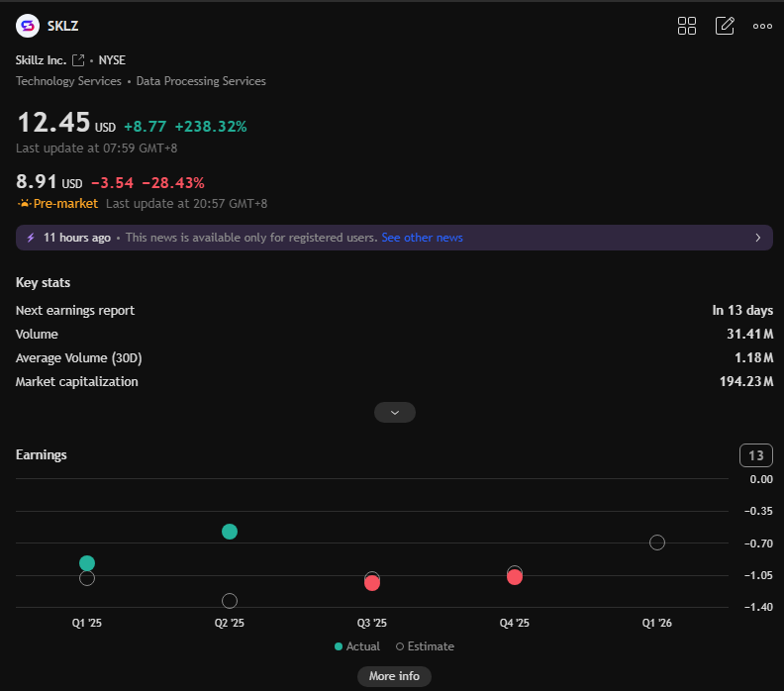The height and width of the screenshot is (691, 784).
Task: Select the Q3 '25 actual red dot
Action: 372,583
